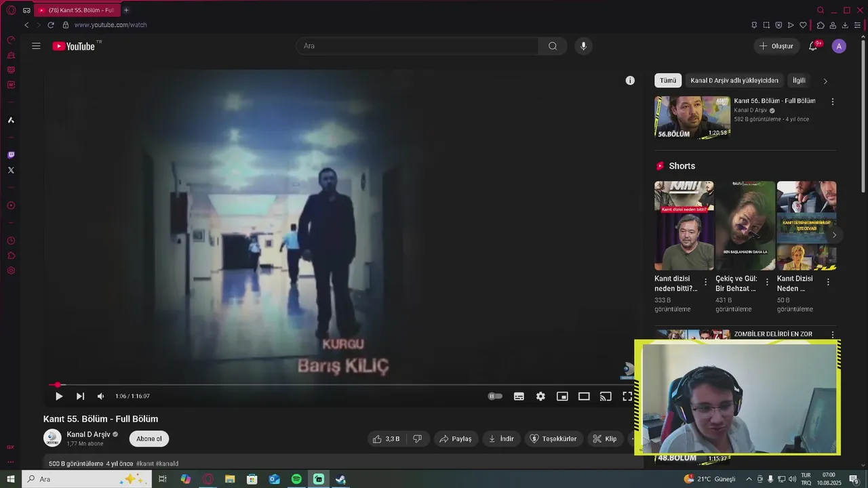Show the next Shorts with arrow
The width and height of the screenshot is (868, 488).
point(834,235)
